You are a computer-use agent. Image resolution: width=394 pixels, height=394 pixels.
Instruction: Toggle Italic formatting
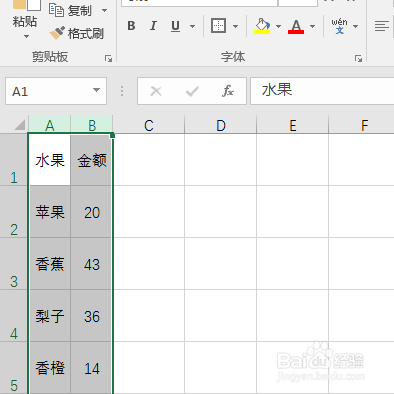coord(153,26)
